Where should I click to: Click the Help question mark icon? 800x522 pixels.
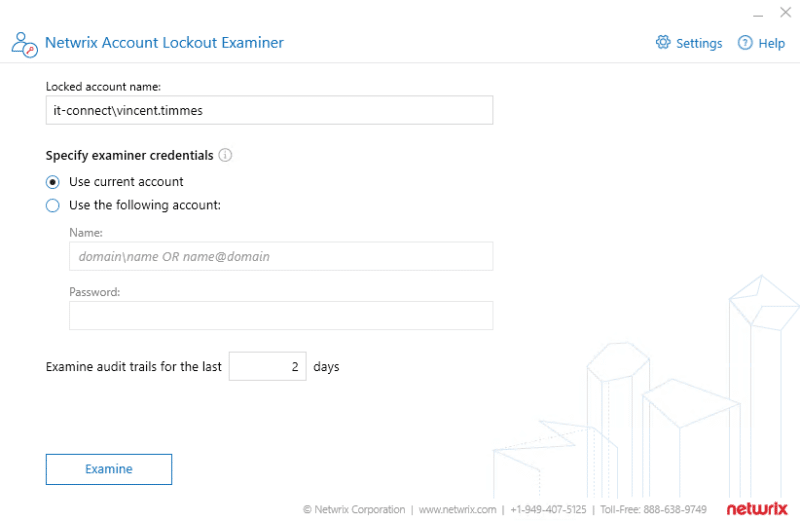pyautogui.click(x=745, y=43)
